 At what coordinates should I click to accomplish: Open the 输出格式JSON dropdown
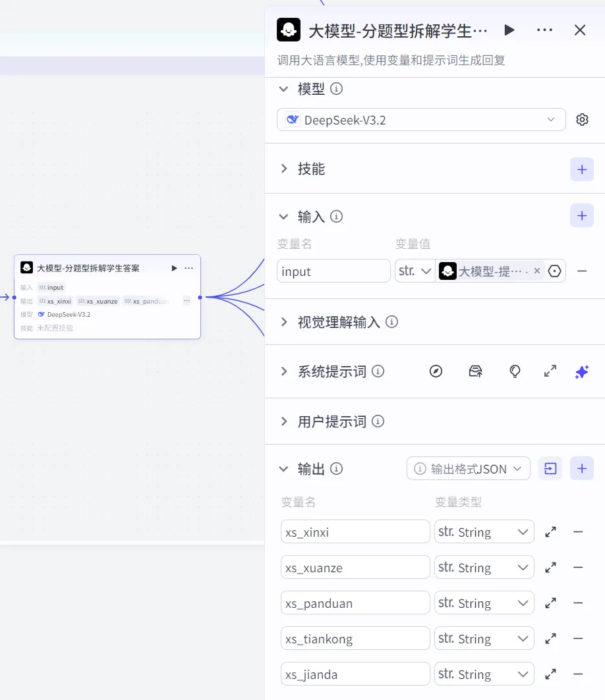pos(469,468)
